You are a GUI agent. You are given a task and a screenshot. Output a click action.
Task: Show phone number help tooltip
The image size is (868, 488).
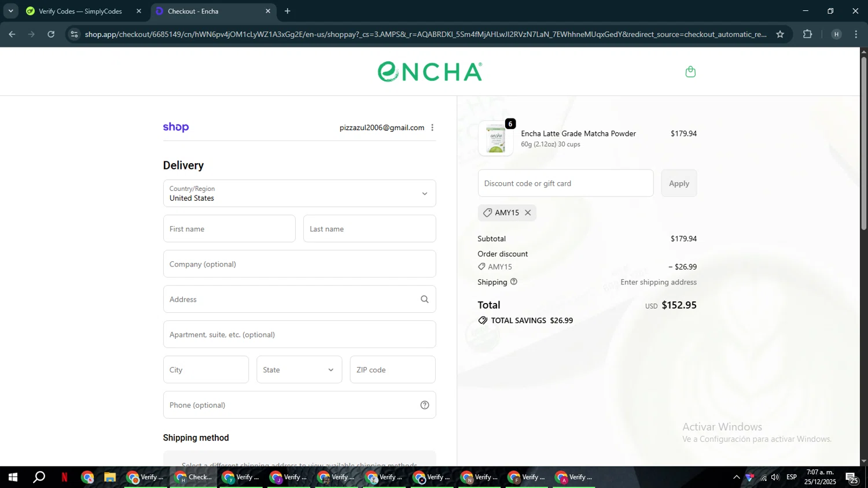[425, 405]
